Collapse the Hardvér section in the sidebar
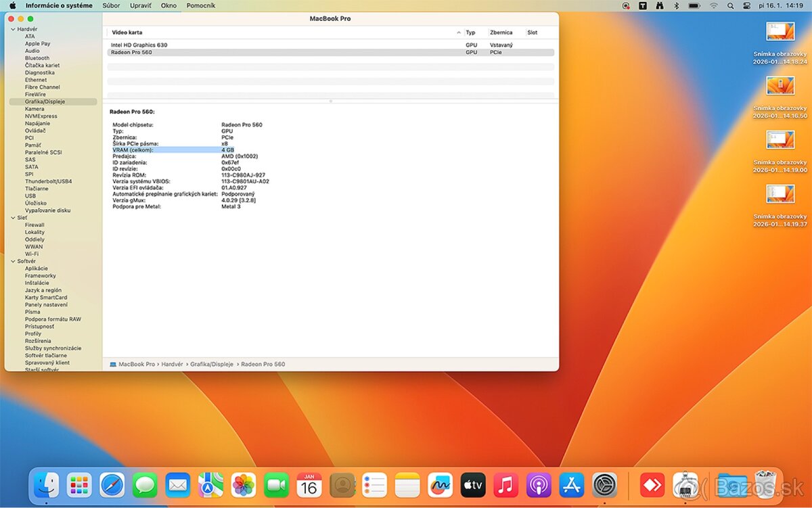This screenshot has width=812, height=508. 14,29
